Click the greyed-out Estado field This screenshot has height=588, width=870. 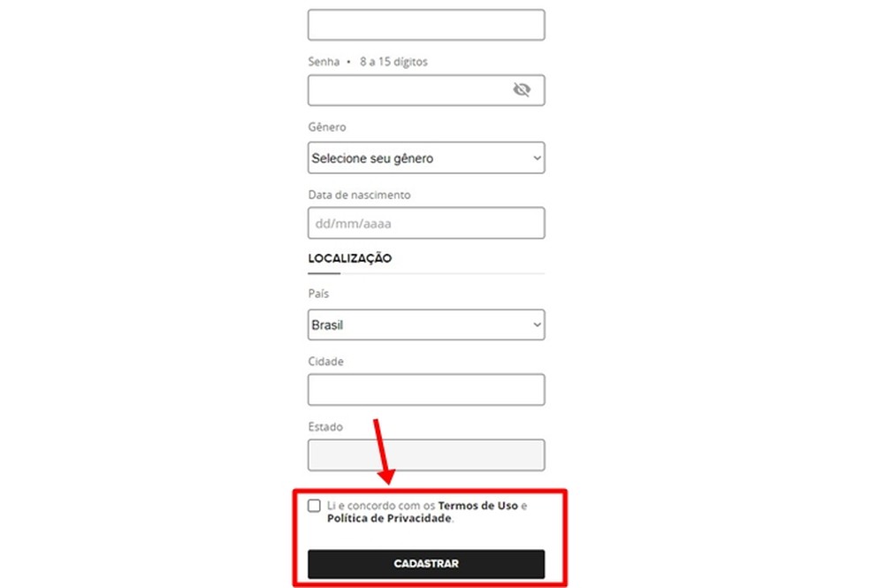(426, 454)
